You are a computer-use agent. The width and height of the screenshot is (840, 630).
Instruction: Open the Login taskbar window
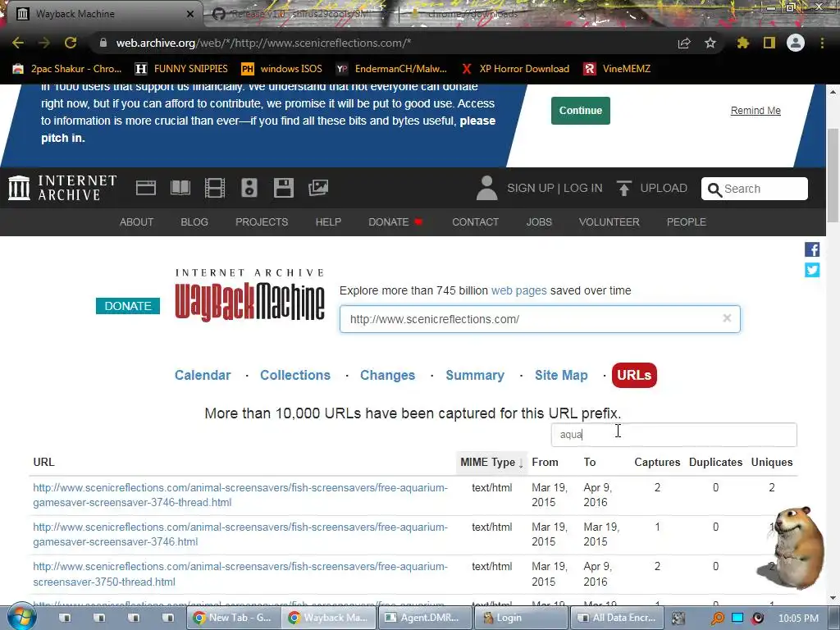tap(521, 618)
